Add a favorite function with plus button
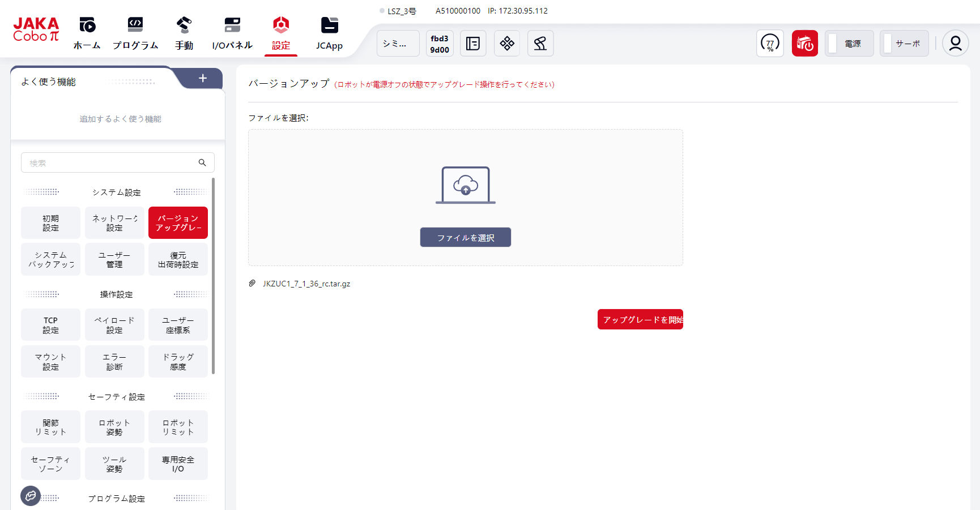The image size is (980, 510). (203, 79)
